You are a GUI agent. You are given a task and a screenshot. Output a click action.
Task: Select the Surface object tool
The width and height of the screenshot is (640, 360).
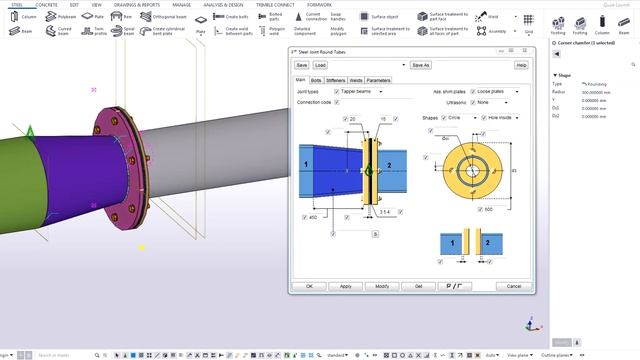379,17
